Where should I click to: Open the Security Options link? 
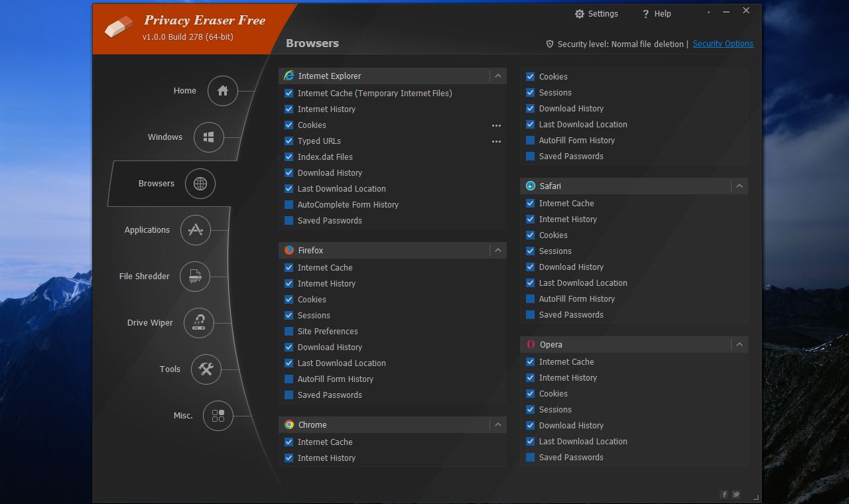(723, 44)
